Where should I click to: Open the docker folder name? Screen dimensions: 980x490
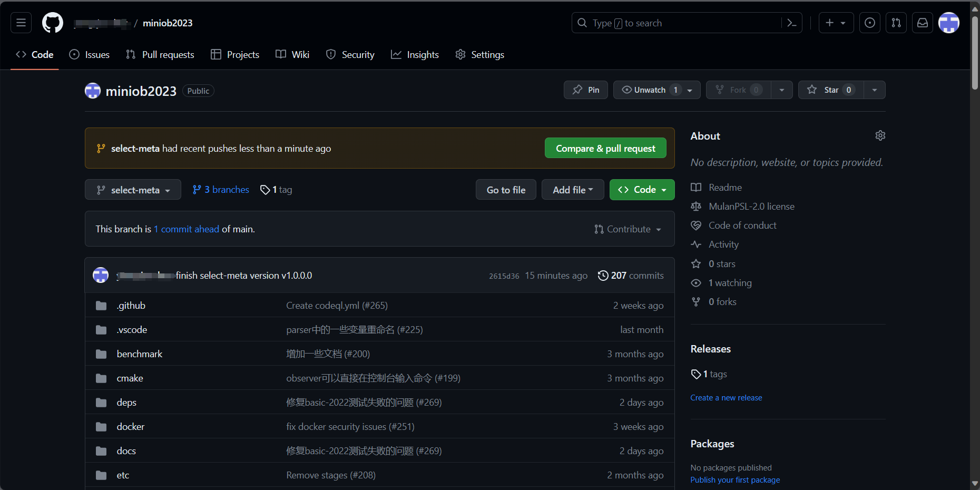tap(131, 427)
